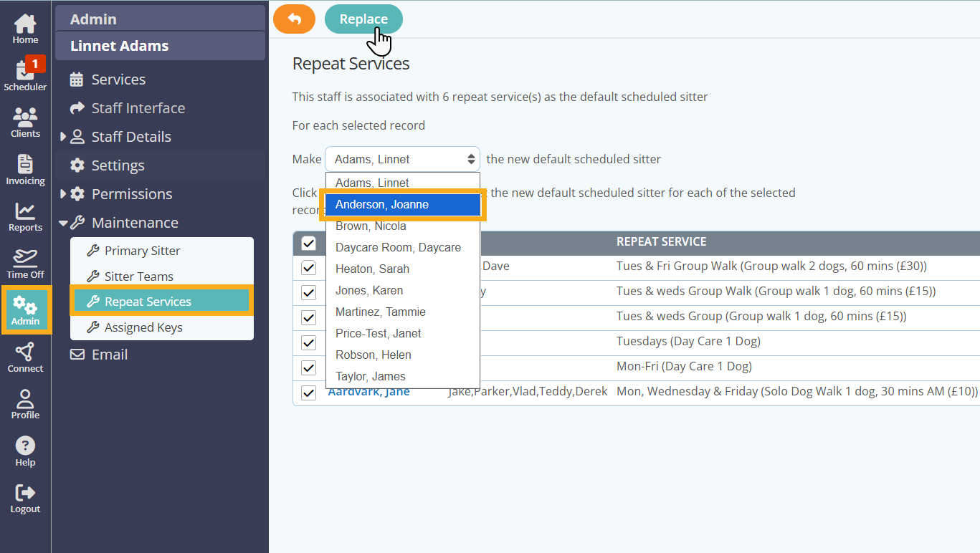
Task: Click the orange back arrow button
Action: [x=294, y=19]
